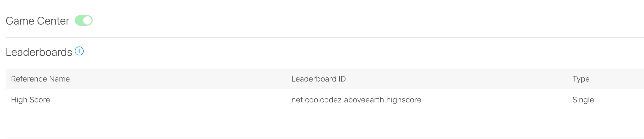644x139 pixels.
Task: Flip the green toggle next to Game Center
Action: tap(84, 21)
